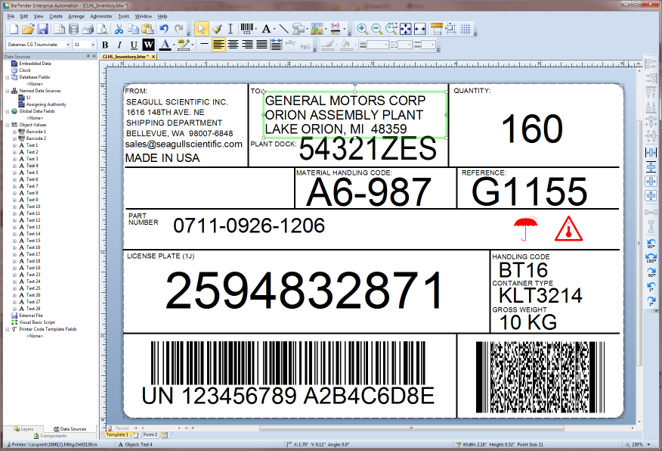Screen dimensions: 662x451
Task: Collapse Printer Code Template Fields node
Action: (7, 329)
